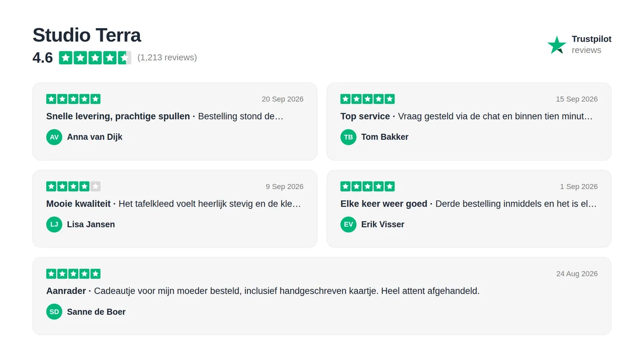
Task: Click Anna van Dijk's AV avatar
Action: point(54,137)
